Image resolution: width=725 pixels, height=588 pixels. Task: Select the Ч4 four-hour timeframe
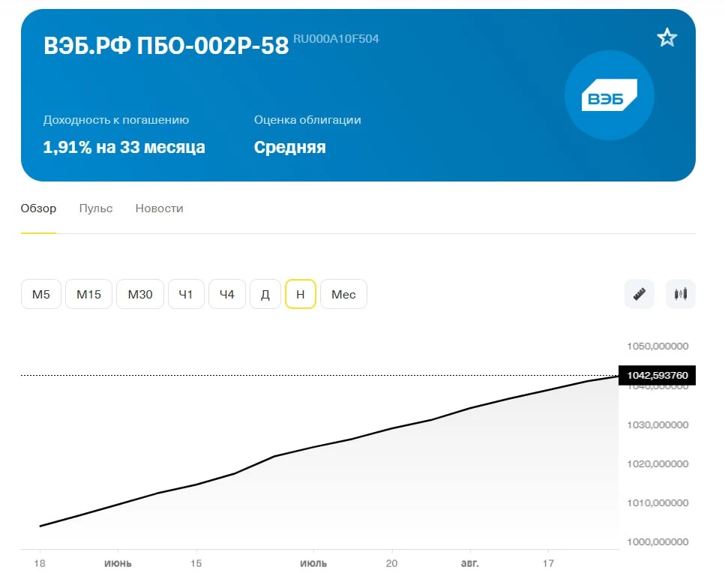[227, 294]
